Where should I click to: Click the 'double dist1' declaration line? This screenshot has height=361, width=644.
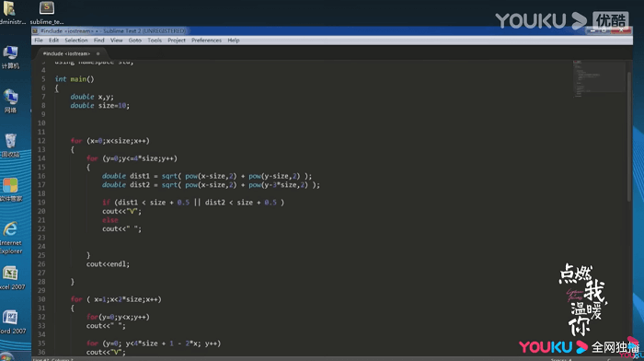pyautogui.click(x=207, y=176)
